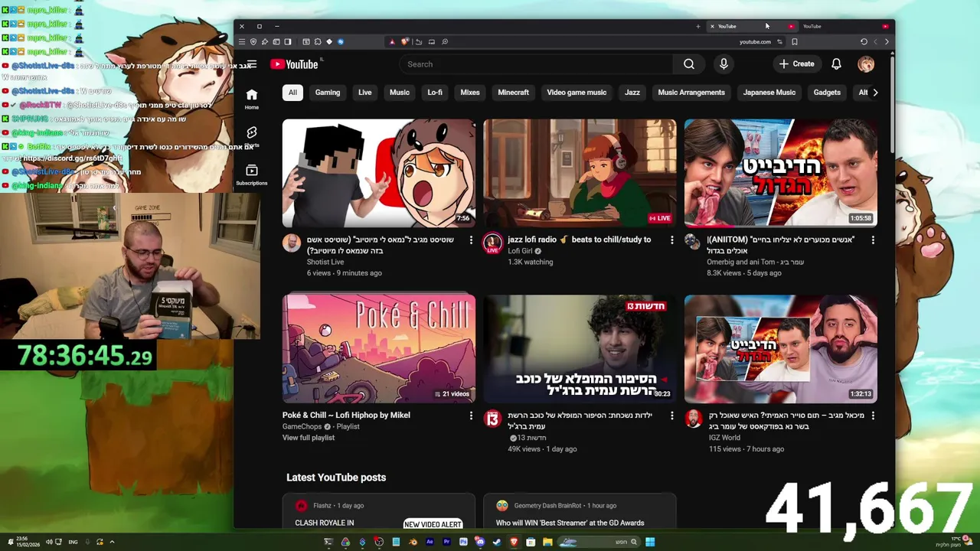Viewport: 980px width, 551px height.
Task: Open the Poké & Chill playlist thumbnail
Action: click(x=379, y=349)
